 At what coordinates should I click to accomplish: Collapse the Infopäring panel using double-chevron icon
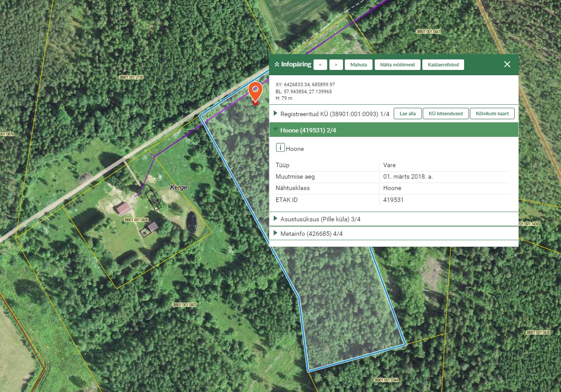[277, 65]
